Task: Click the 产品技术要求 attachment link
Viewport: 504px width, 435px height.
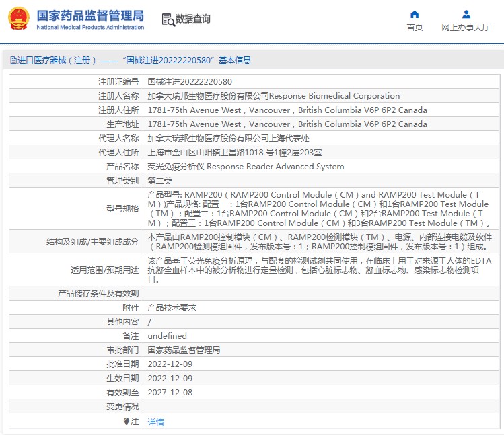Action: coord(172,307)
